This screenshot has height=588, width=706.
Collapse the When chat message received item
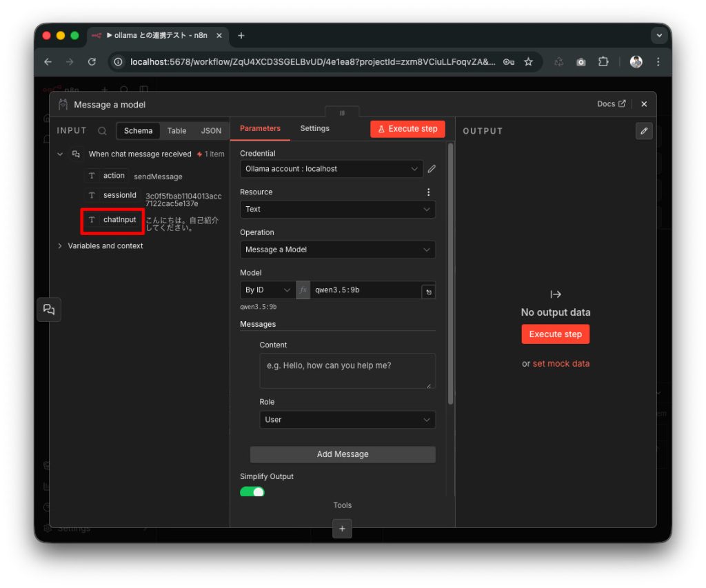coord(60,154)
